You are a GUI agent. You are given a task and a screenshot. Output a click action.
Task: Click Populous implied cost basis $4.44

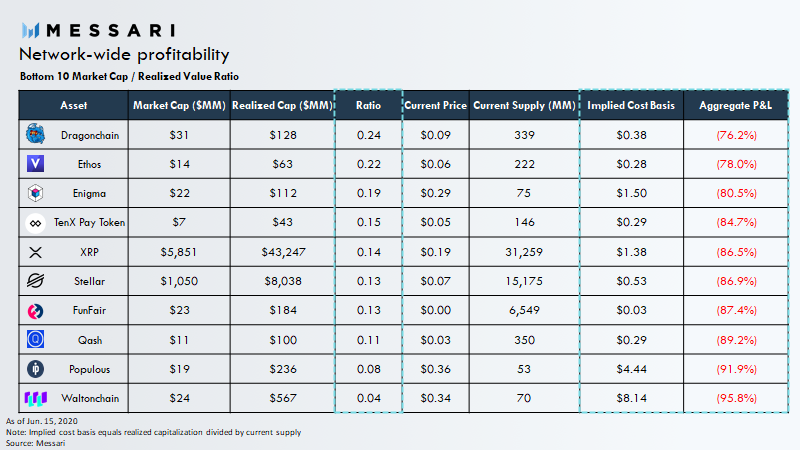click(x=631, y=369)
